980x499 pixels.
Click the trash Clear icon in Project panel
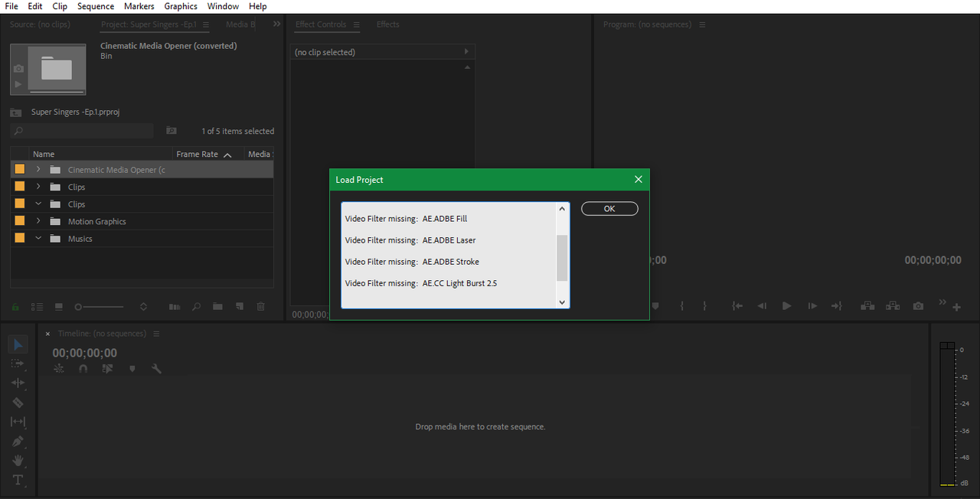pos(260,306)
